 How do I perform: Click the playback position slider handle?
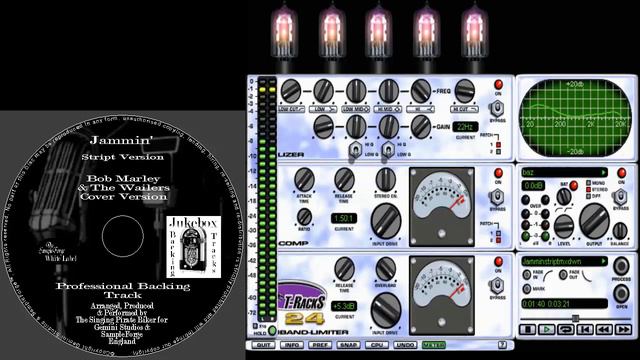pyautogui.click(x=576, y=318)
